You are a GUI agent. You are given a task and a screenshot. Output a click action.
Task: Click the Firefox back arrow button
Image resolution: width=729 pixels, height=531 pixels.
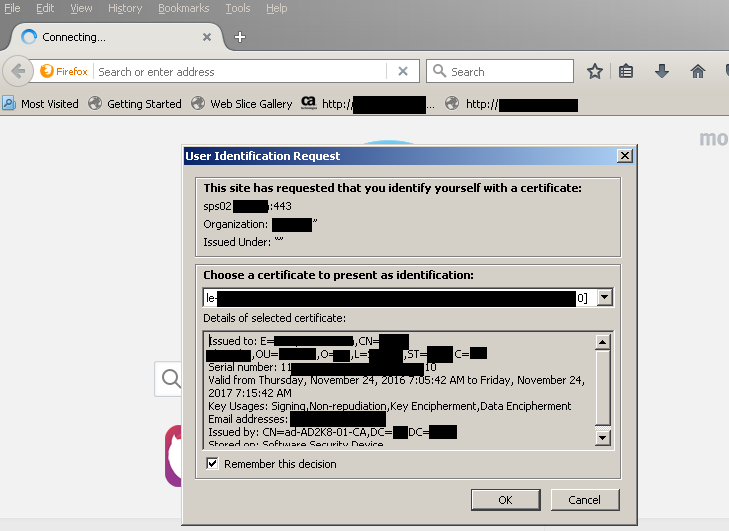(18, 72)
